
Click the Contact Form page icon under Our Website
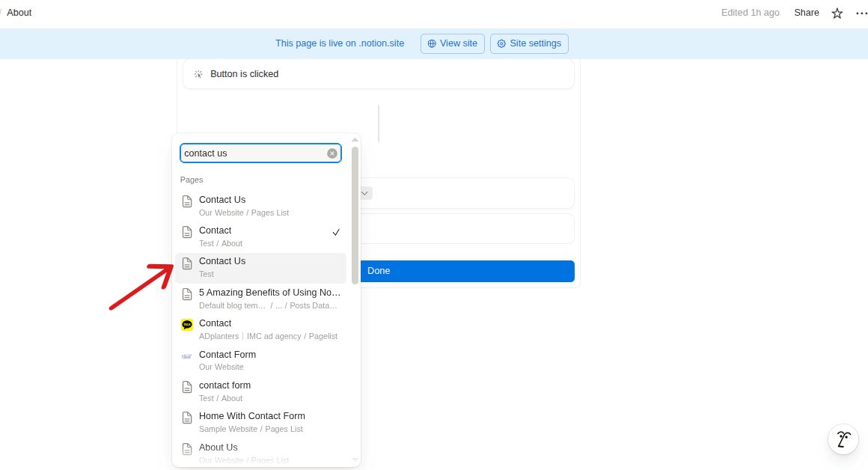(187, 356)
